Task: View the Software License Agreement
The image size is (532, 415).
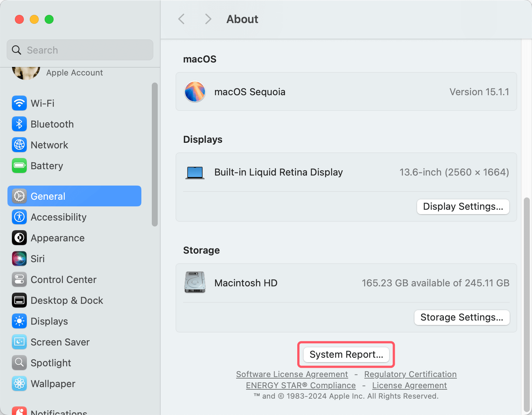Action: point(292,374)
